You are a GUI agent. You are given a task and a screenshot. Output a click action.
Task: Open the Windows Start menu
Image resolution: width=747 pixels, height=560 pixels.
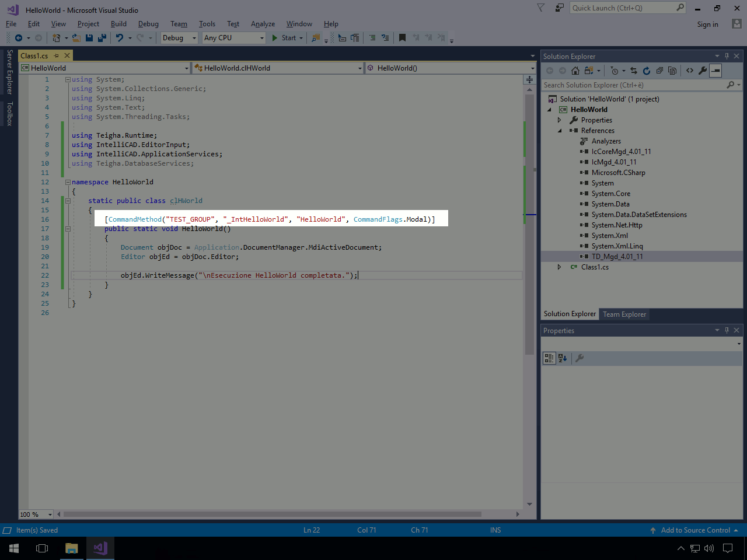pos(14,548)
